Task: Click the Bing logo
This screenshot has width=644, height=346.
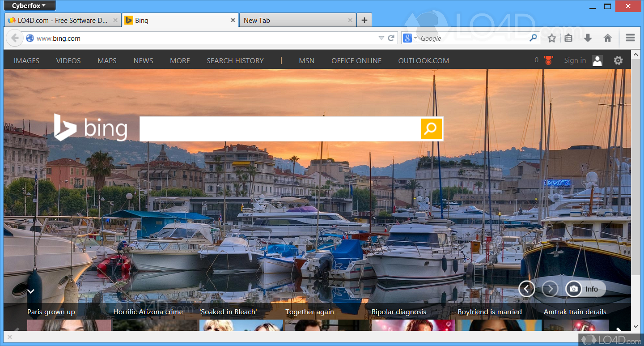Action: (x=91, y=128)
